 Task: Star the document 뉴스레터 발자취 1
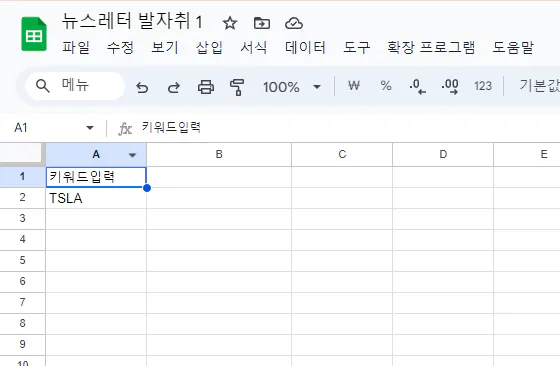(x=230, y=24)
